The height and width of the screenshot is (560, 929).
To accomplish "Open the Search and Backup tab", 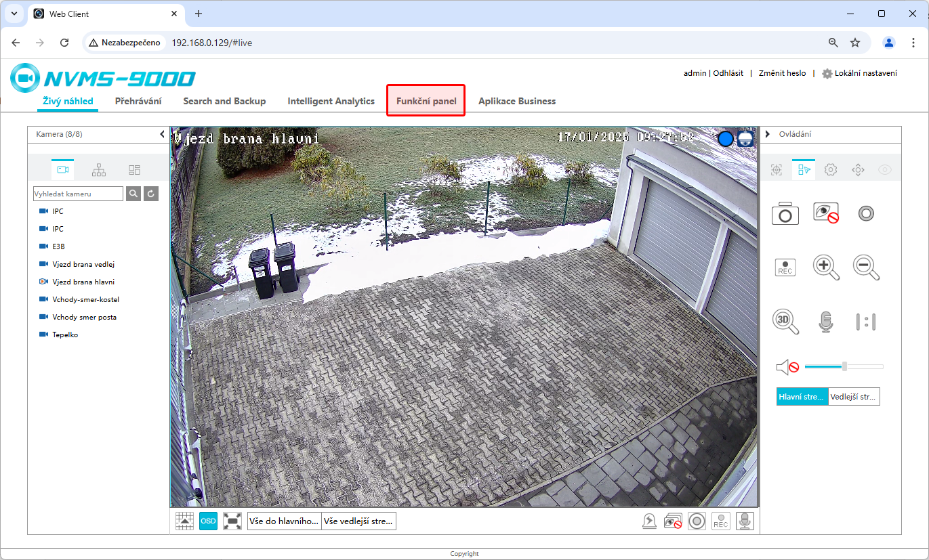I will coord(224,101).
